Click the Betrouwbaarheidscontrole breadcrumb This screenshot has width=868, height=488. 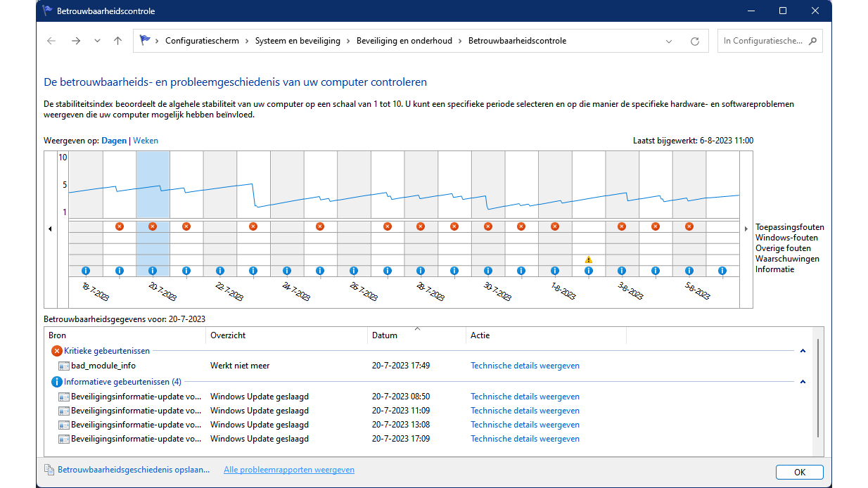coord(517,41)
